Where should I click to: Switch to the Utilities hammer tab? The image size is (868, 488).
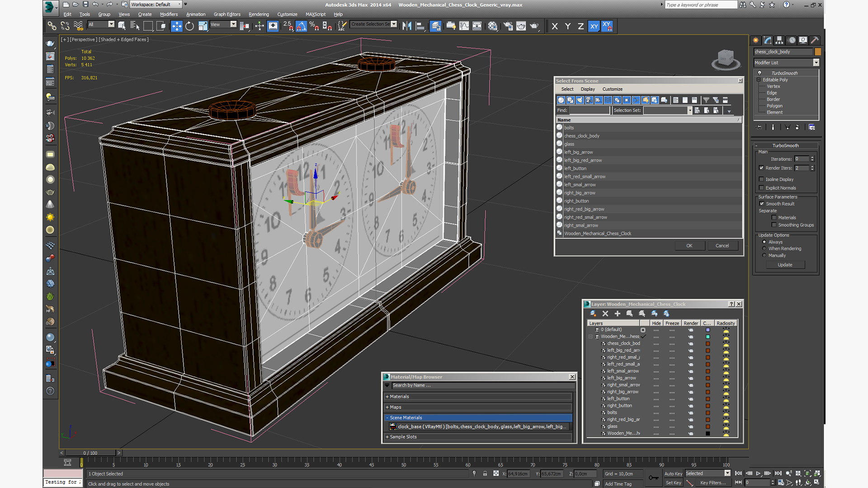pos(815,40)
